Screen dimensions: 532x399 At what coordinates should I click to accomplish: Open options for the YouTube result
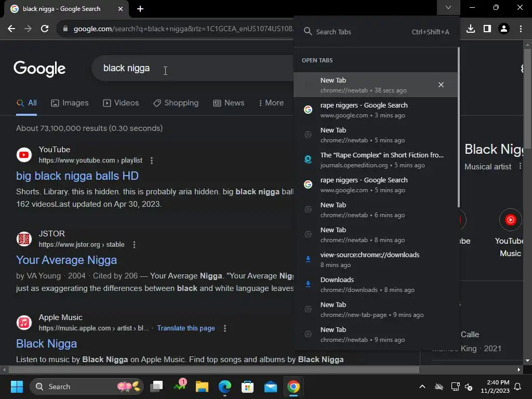point(152,161)
